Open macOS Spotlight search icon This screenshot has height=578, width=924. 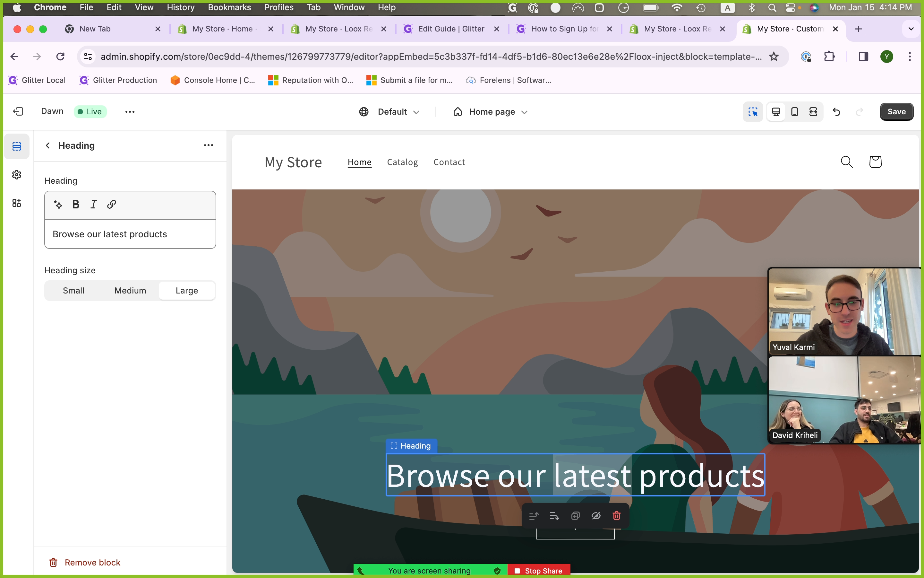click(x=772, y=8)
